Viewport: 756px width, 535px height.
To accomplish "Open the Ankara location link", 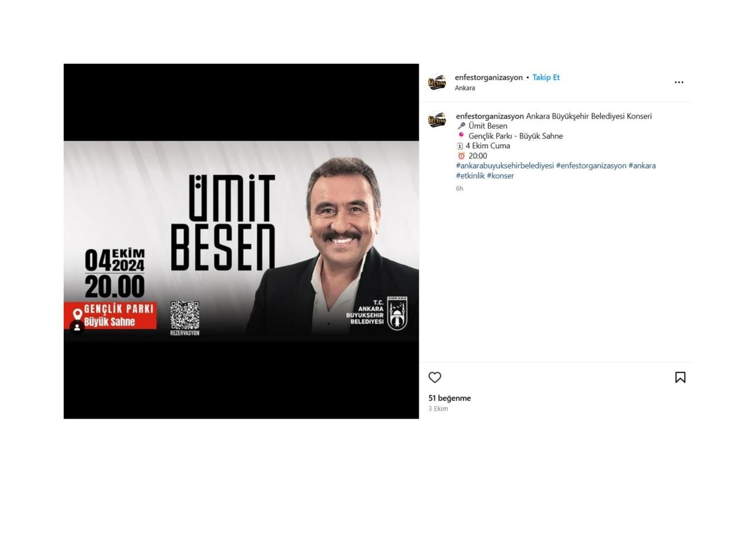I will coord(465,88).
